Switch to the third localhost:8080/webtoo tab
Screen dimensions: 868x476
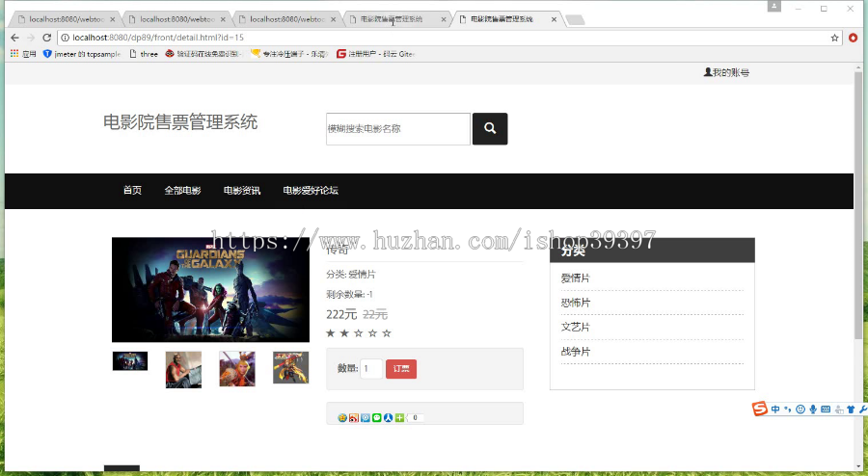click(286, 19)
